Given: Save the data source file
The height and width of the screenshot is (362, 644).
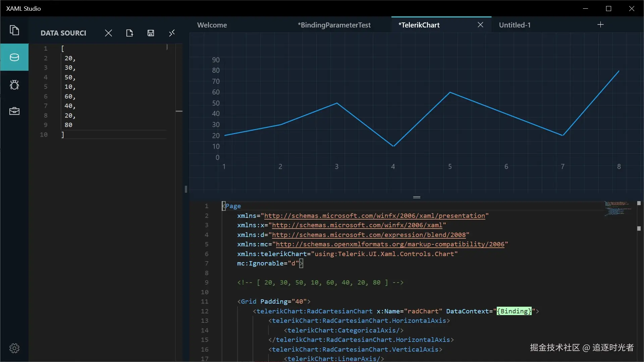Looking at the screenshot, I should tap(151, 33).
